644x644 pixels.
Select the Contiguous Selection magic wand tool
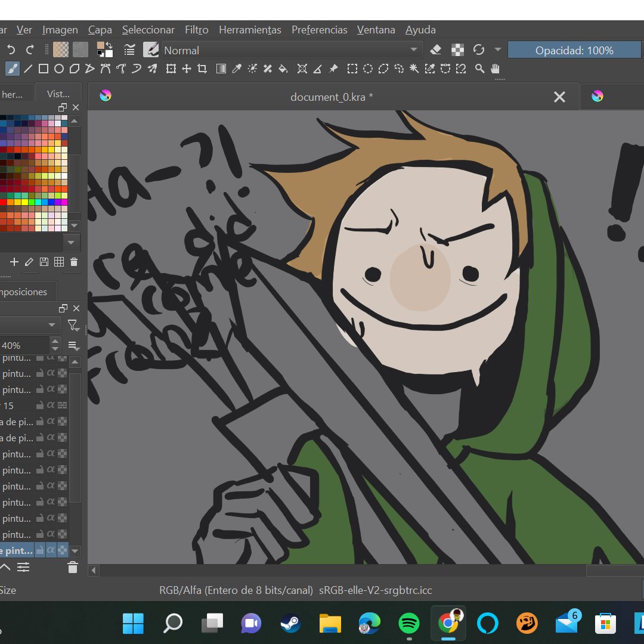[414, 69]
